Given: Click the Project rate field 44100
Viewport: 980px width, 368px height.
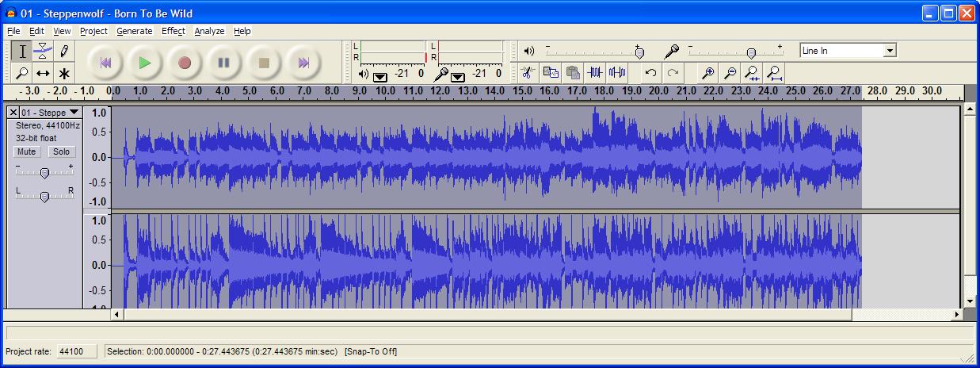Looking at the screenshot, I should tap(76, 351).
